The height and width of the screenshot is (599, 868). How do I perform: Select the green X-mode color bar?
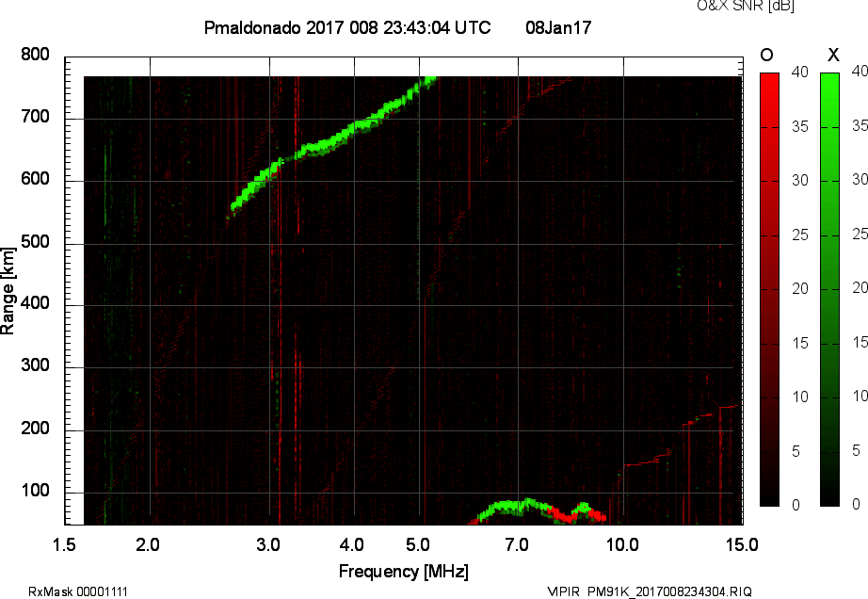click(829, 289)
